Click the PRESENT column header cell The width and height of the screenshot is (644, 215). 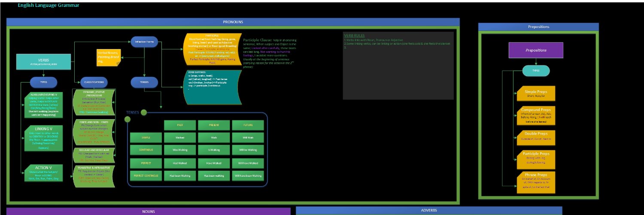(x=213, y=125)
